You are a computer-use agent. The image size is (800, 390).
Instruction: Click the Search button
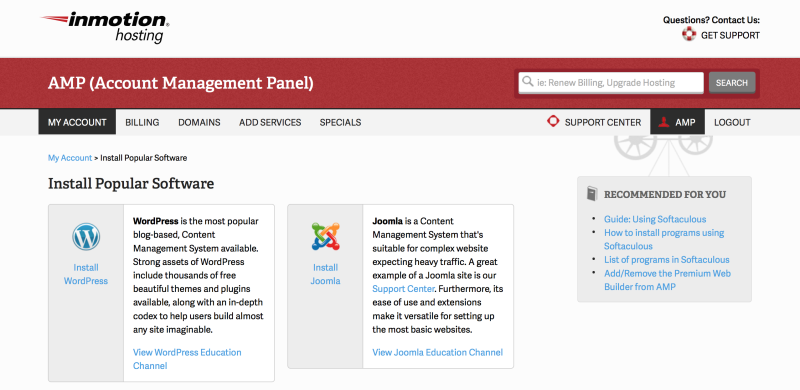click(732, 83)
